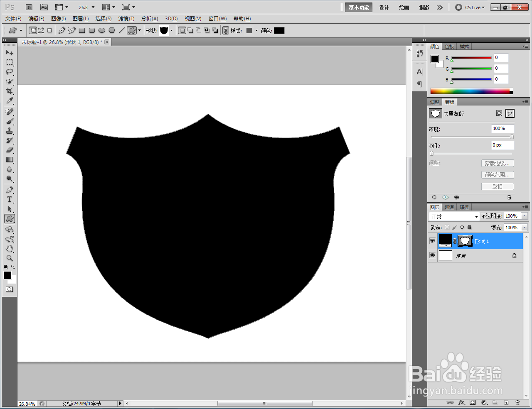Screen dimensions: 532x409
Task: Open the 不透明度 slider arrow
Action: coord(524,216)
